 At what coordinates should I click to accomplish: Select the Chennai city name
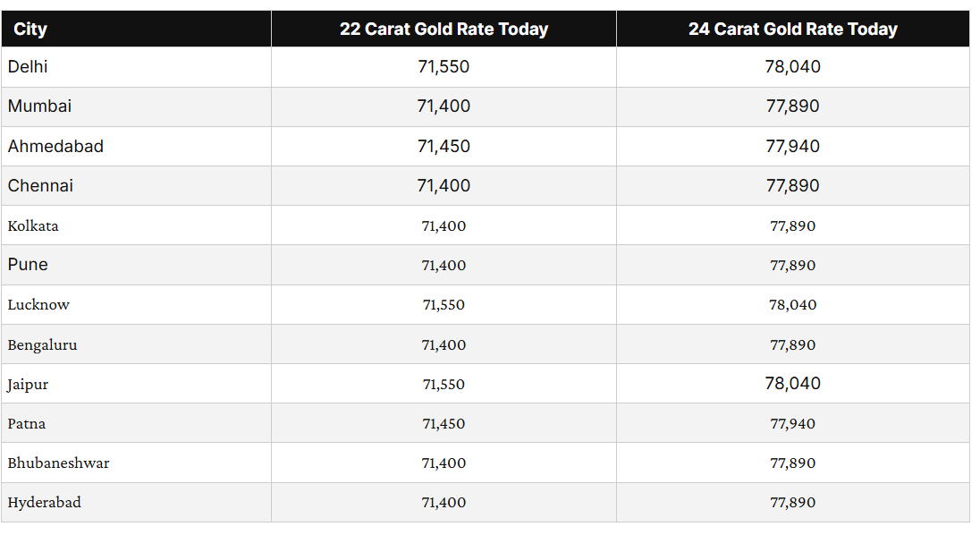[40, 186]
